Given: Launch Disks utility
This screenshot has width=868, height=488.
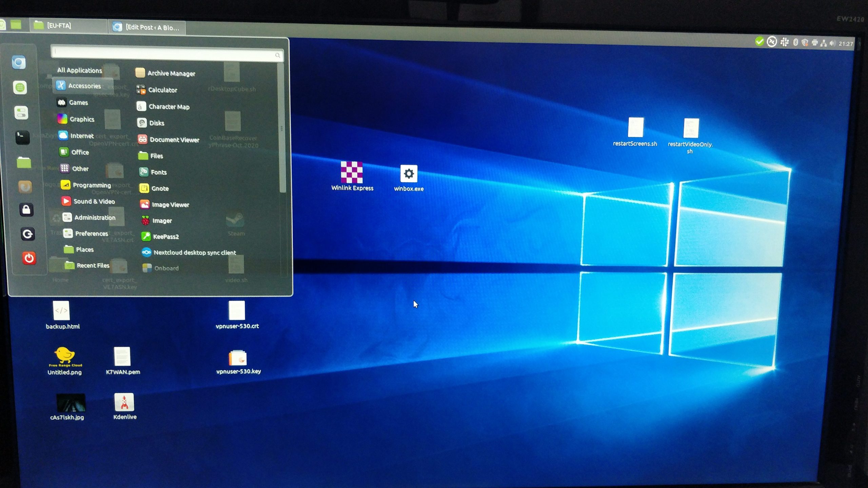Looking at the screenshot, I should [x=151, y=123].
